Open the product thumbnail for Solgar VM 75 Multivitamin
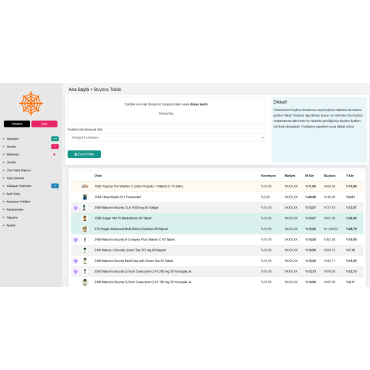370x370 pixels. [x=85, y=218]
